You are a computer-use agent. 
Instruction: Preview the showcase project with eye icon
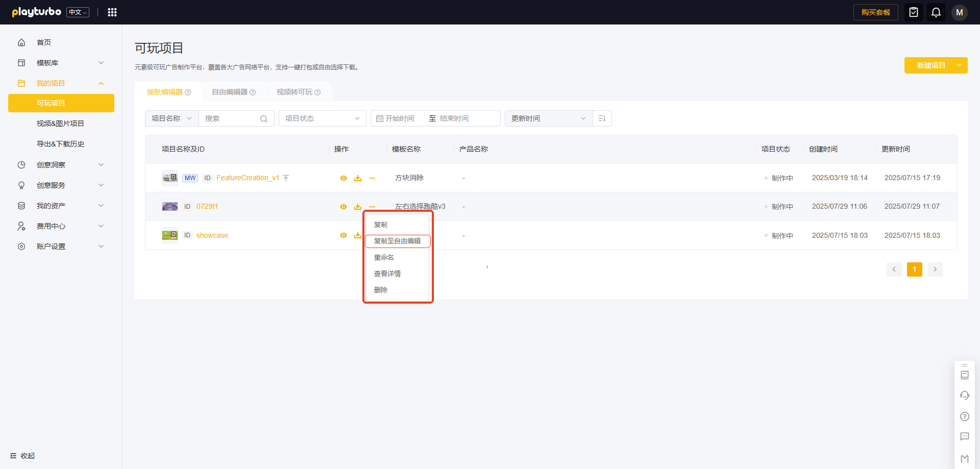(x=344, y=235)
